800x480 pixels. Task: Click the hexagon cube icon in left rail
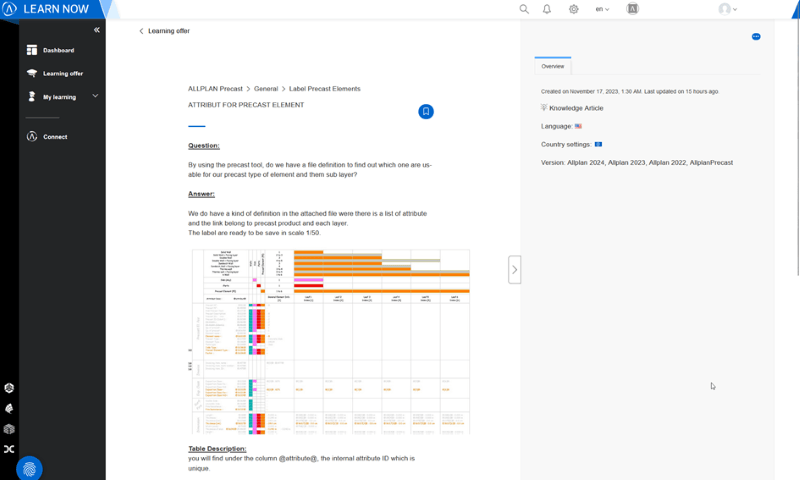click(x=9, y=388)
